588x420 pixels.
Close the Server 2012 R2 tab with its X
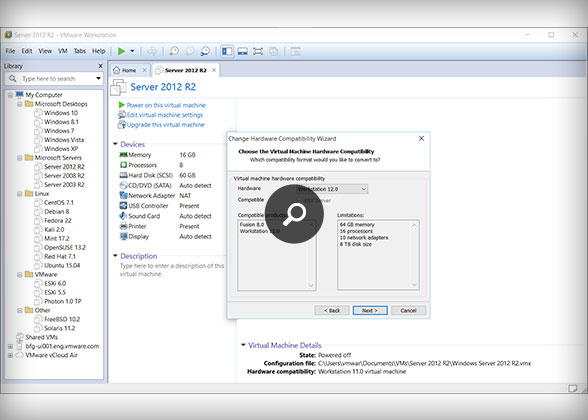tap(214, 70)
